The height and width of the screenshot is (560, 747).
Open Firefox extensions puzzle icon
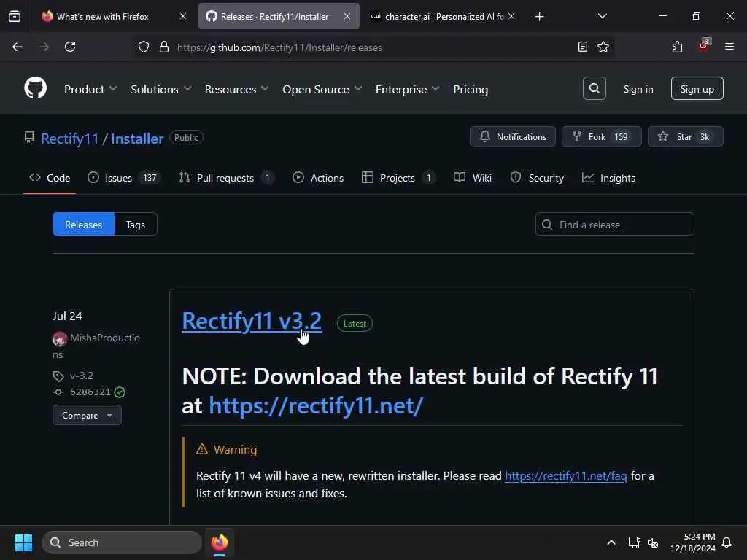(x=677, y=47)
